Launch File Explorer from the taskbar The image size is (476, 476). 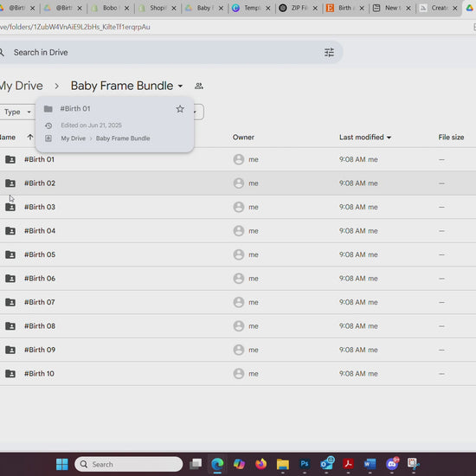(x=283, y=464)
